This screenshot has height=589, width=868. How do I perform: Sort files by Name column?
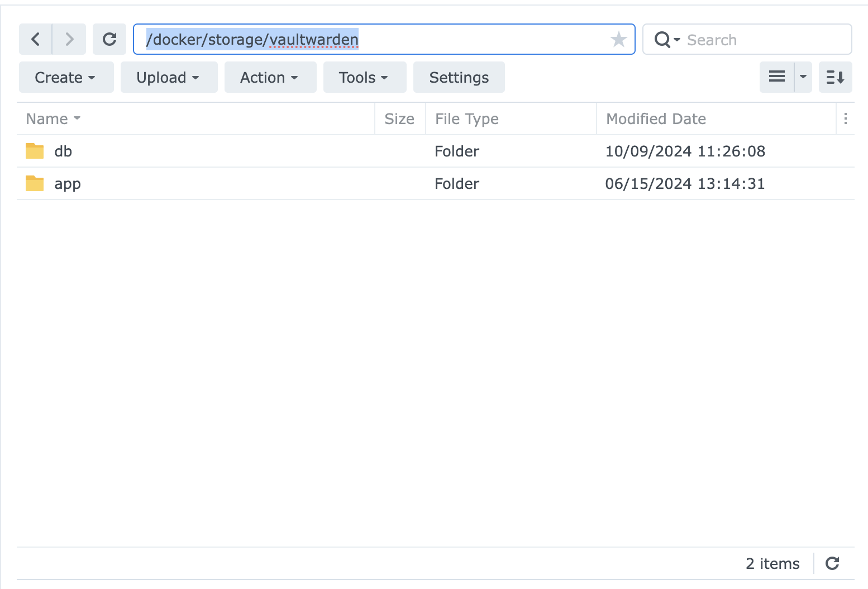195,118
